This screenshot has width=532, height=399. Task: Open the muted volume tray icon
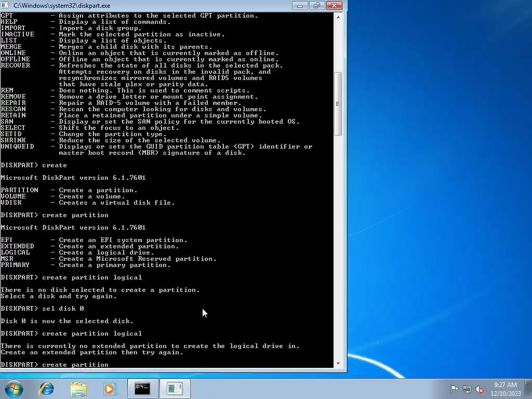pyautogui.click(x=480, y=389)
